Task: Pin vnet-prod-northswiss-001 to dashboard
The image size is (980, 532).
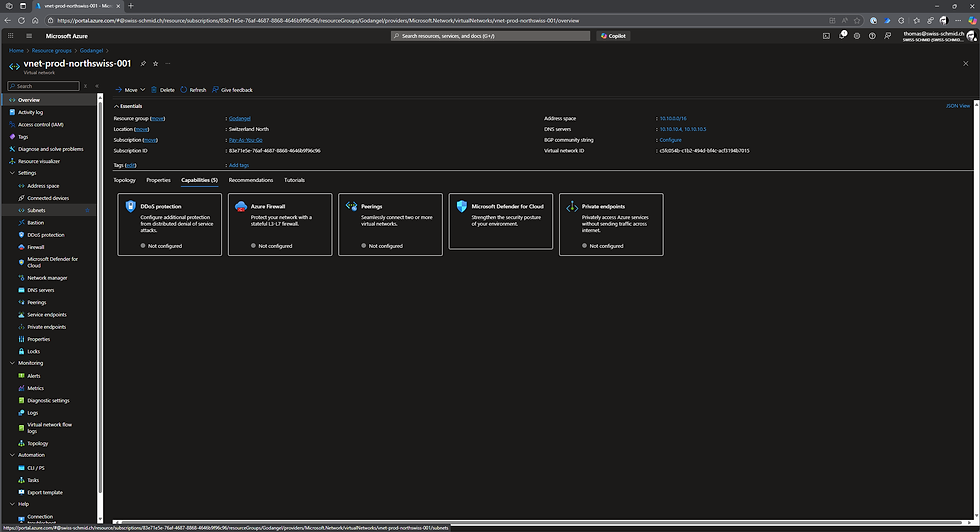Action: 143,64
